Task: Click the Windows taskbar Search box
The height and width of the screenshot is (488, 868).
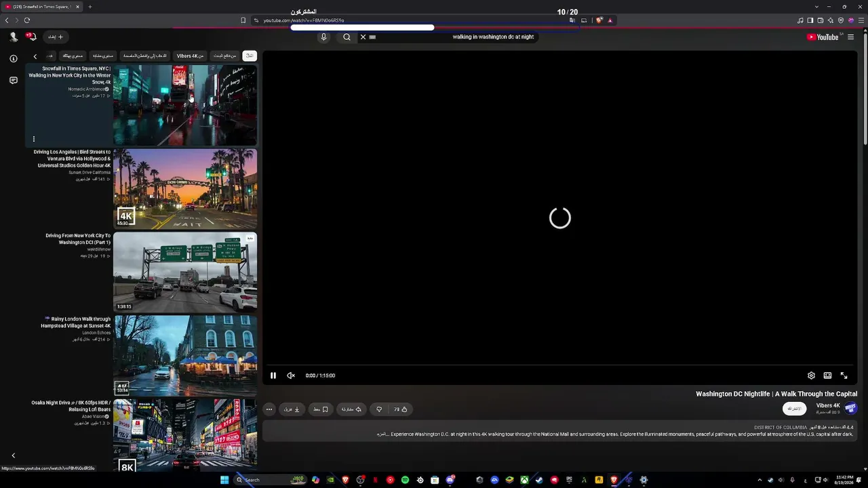Action: click(271, 480)
